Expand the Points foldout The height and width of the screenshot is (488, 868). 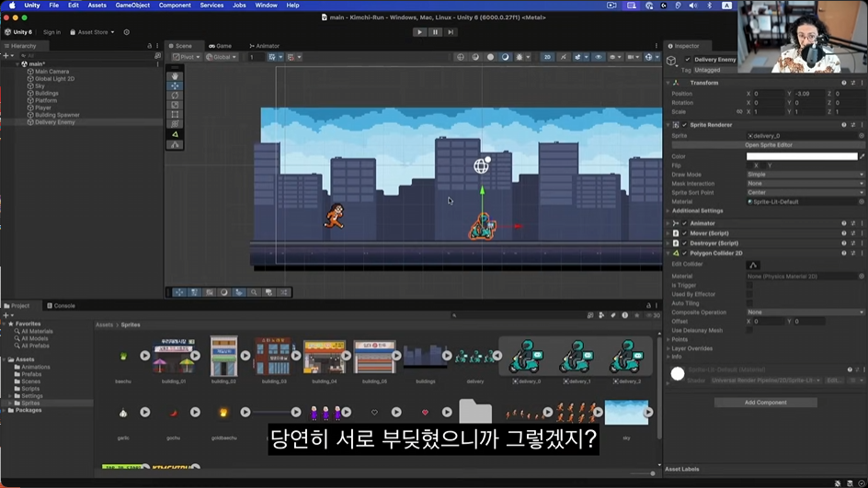click(x=668, y=340)
